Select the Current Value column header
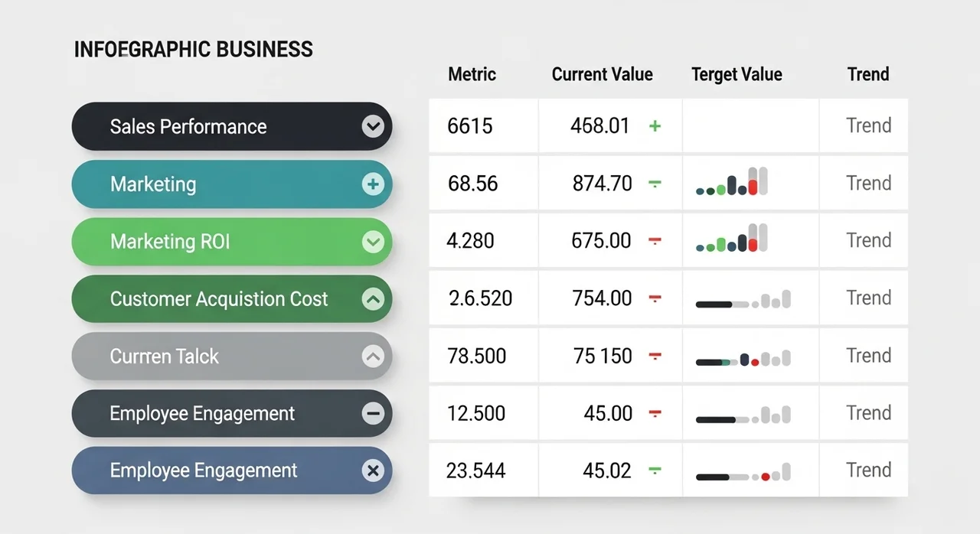980x534 pixels. (602, 74)
